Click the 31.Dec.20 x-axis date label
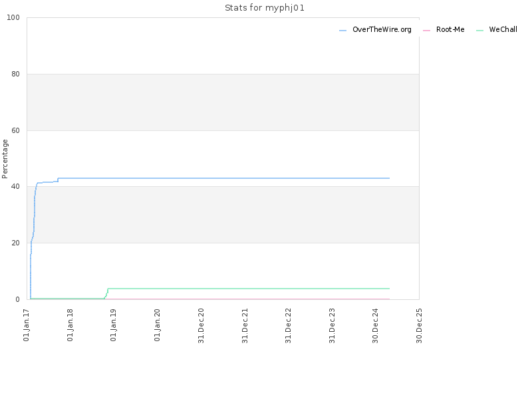Screen dimensions: 532x399 (201, 326)
